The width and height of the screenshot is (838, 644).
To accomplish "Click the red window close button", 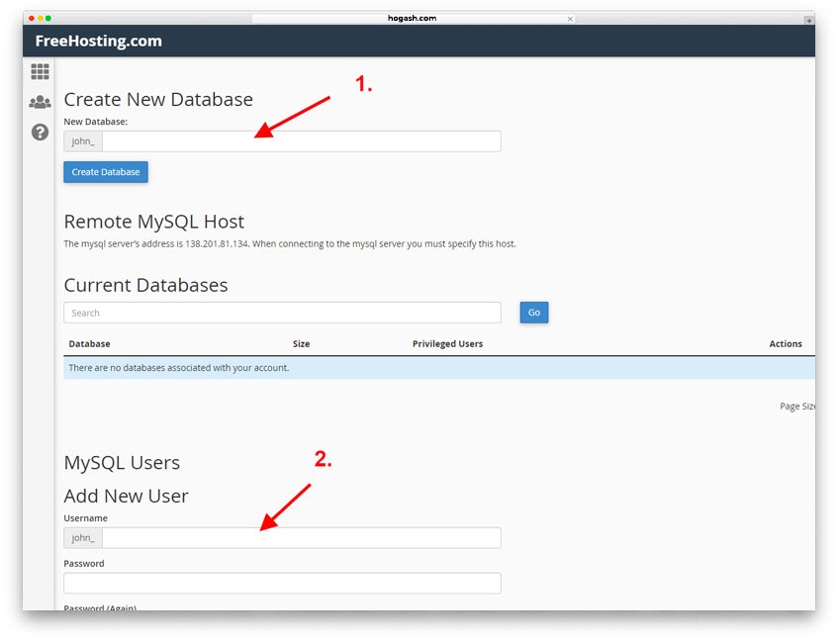I will 32,18.
